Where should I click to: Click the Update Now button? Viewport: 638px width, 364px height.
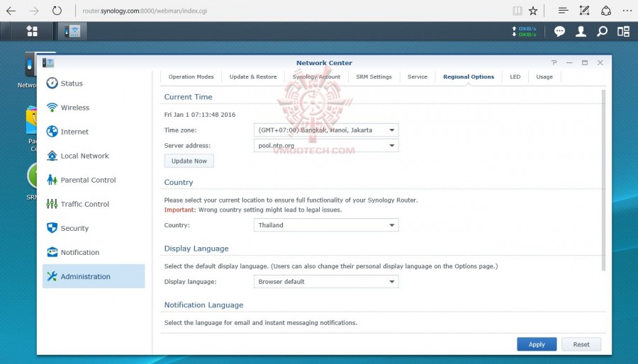coord(189,161)
